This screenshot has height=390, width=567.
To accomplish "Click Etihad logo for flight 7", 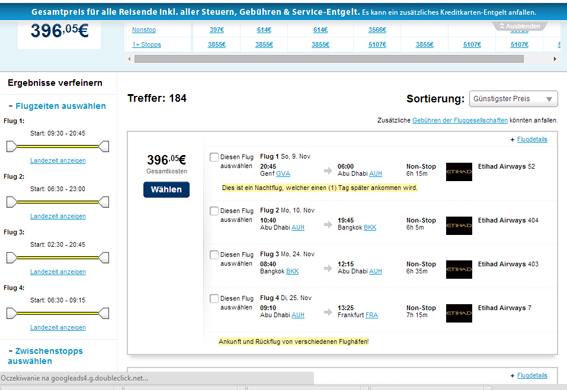I will point(459,313).
